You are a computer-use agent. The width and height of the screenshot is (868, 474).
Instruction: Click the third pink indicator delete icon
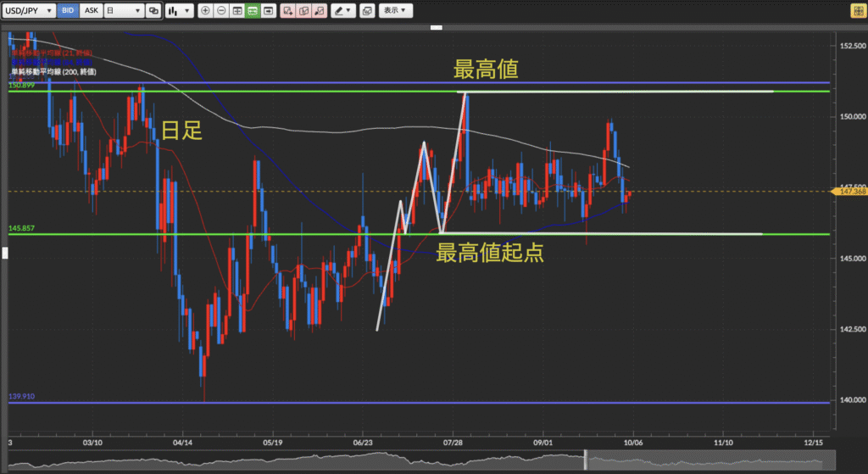pyautogui.click(x=319, y=11)
